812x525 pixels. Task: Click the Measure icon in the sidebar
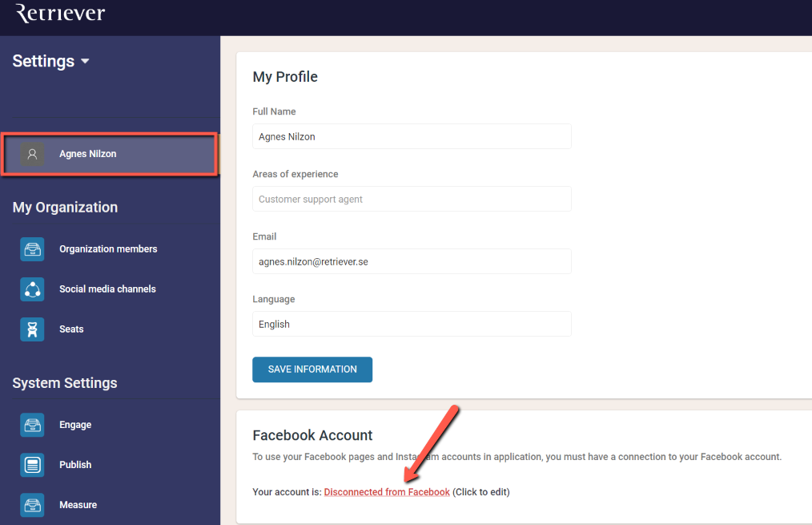32,505
